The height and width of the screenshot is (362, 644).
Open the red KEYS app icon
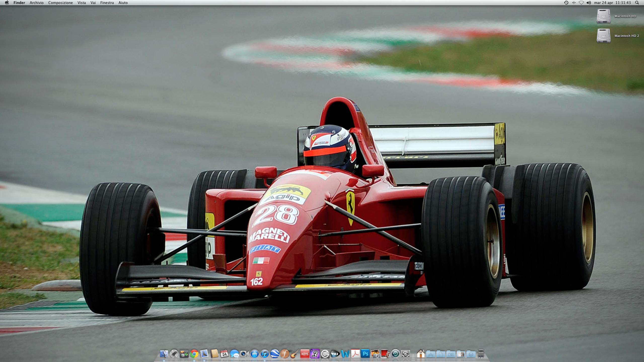[305, 354]
